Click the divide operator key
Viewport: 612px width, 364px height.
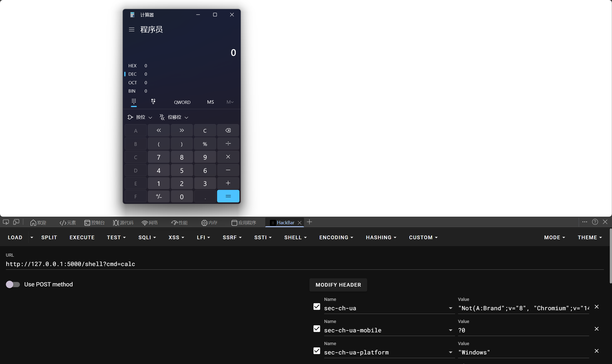click(228, 144)
